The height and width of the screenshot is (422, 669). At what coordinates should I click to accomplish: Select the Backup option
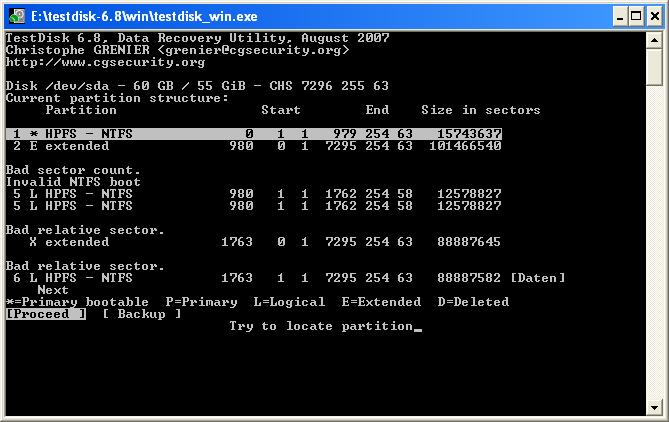coord(142,314)
